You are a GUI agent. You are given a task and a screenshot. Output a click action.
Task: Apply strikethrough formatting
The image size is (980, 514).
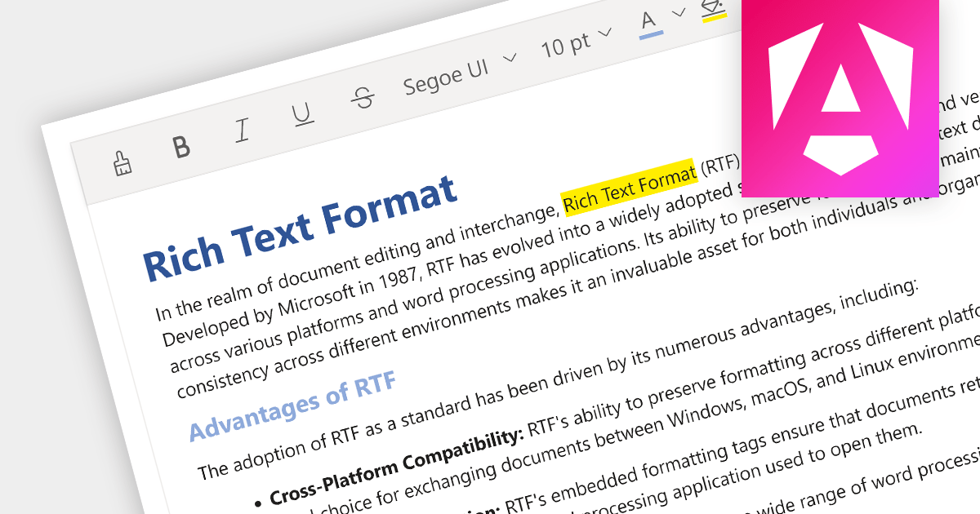tap(363, 99)
